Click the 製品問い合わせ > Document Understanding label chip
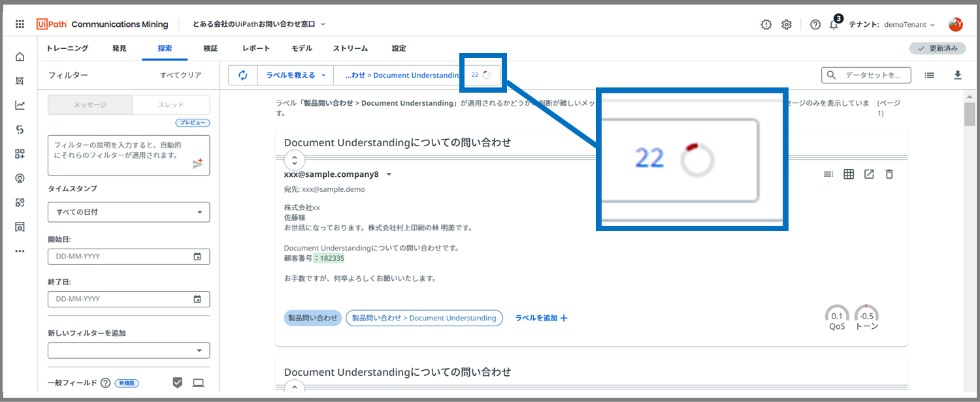The width and height of the screenshot is (980, 402). (x=424, y=318)
